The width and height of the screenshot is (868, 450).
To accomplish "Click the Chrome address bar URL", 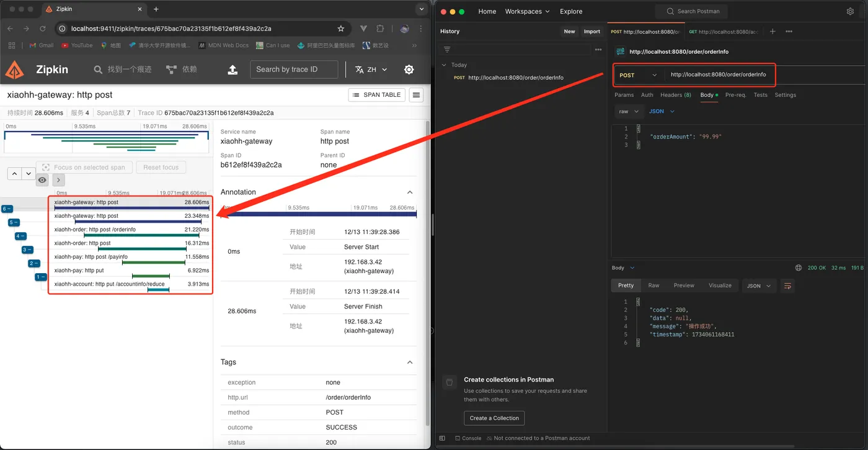I will (x=171, y=29).
